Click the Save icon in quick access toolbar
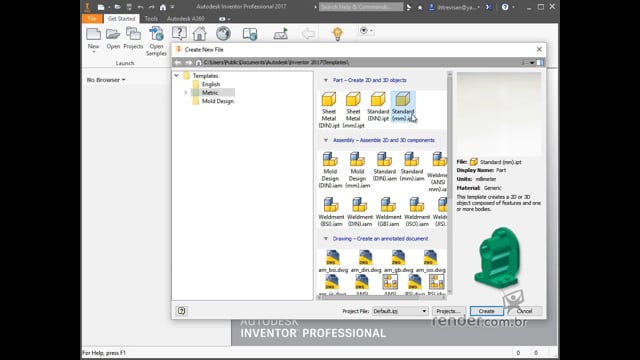The image size is (640, 360). (x=129, y=7)
